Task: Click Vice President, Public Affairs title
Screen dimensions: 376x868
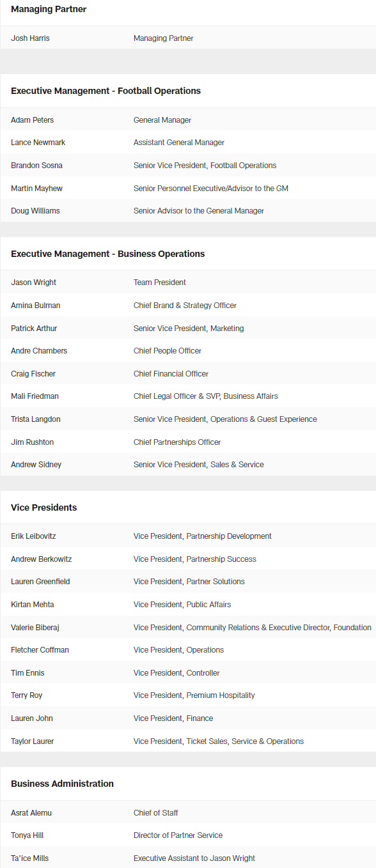Action: point(182,605)
